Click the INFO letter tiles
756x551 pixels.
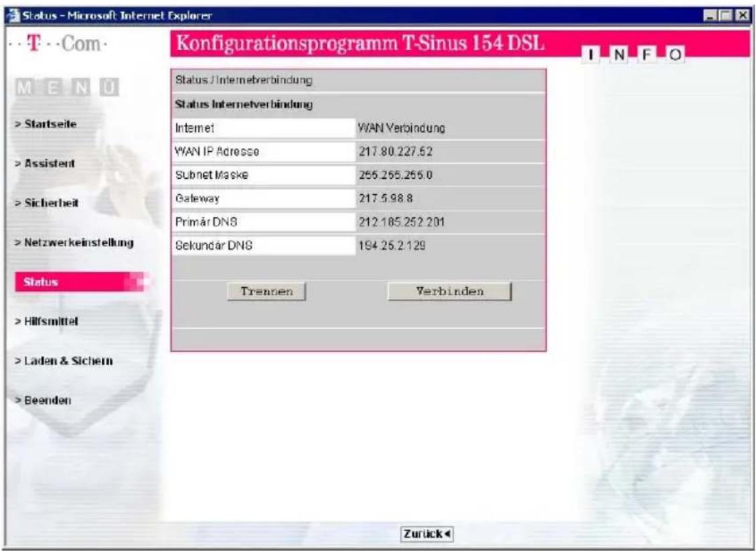tap(633, 54)
